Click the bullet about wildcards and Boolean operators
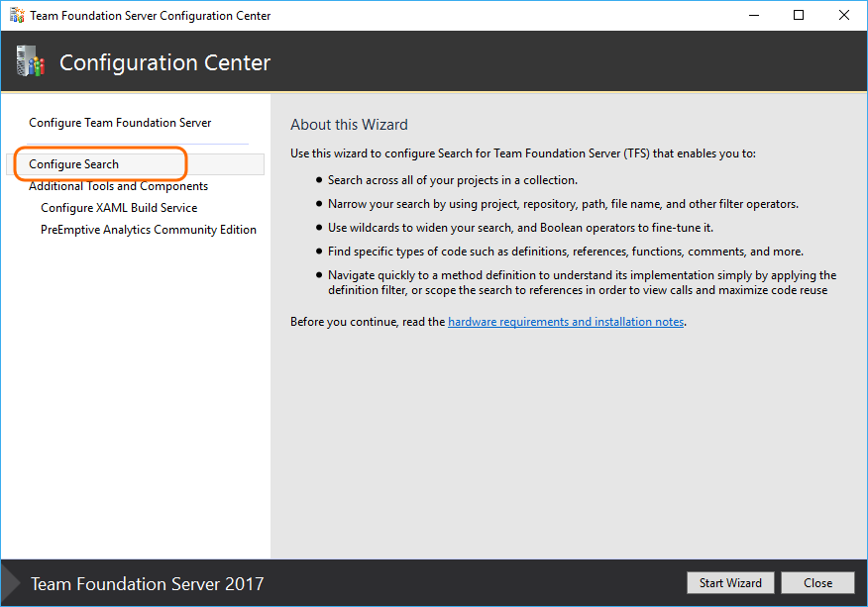Screen dimensions: 868x607 click(x=520, y=228)
